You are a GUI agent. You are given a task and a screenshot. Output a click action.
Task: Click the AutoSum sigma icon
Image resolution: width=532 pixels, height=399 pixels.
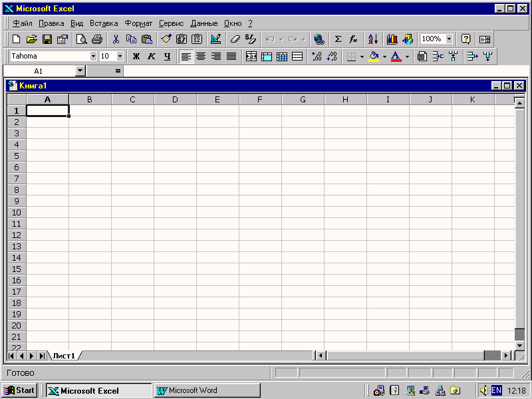(338, 39)
